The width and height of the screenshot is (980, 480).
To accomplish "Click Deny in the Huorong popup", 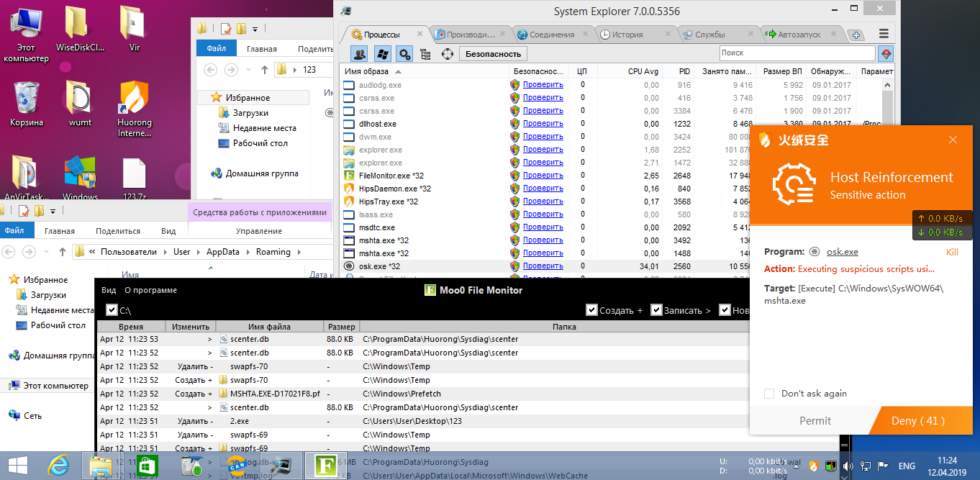I will tap(918, 421).
